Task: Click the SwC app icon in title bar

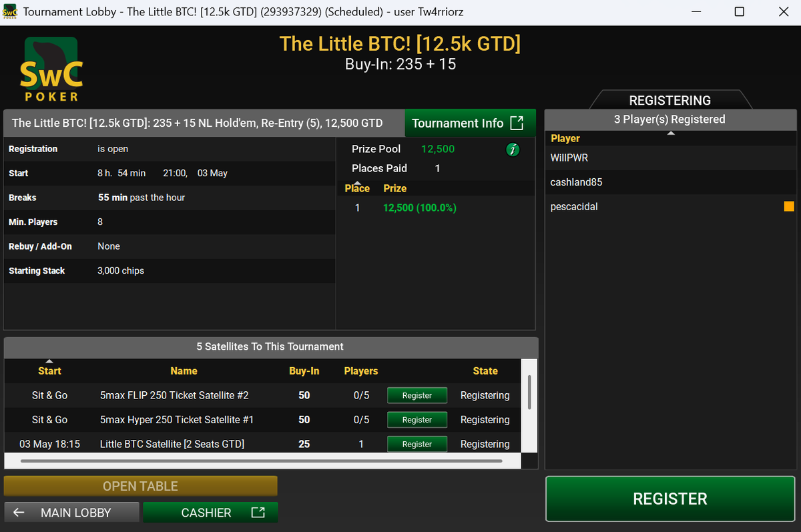Action: [10, 12]
